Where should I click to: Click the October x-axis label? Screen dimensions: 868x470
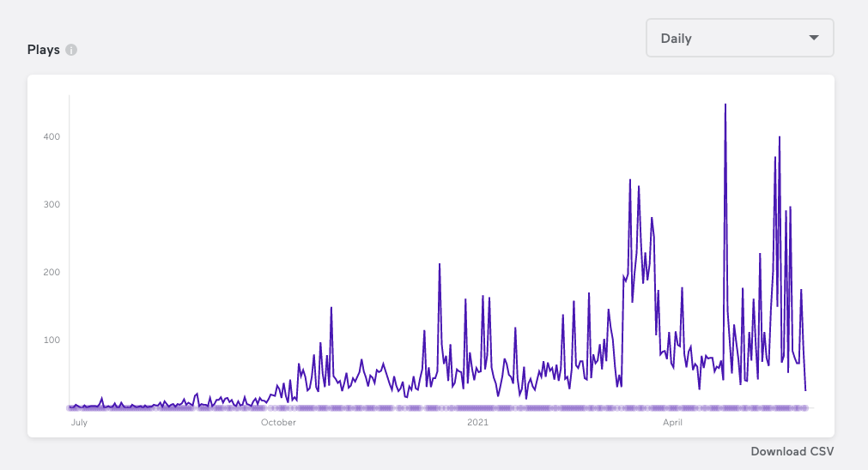(278, 423)
